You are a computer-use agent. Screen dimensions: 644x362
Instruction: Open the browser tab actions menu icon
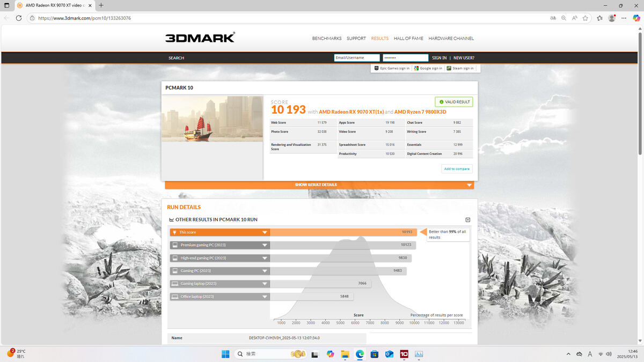coord(6,5)
